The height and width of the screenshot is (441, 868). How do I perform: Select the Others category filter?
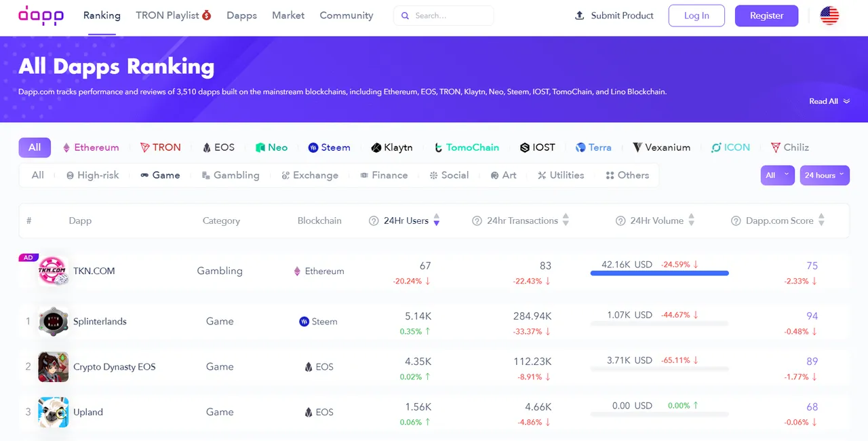(627, 175)
